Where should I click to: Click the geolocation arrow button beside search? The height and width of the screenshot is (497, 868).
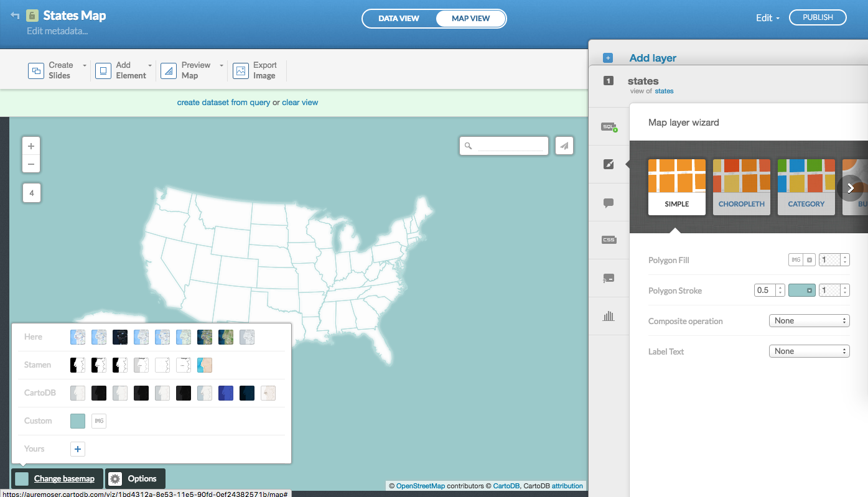(x=564, y=146)
